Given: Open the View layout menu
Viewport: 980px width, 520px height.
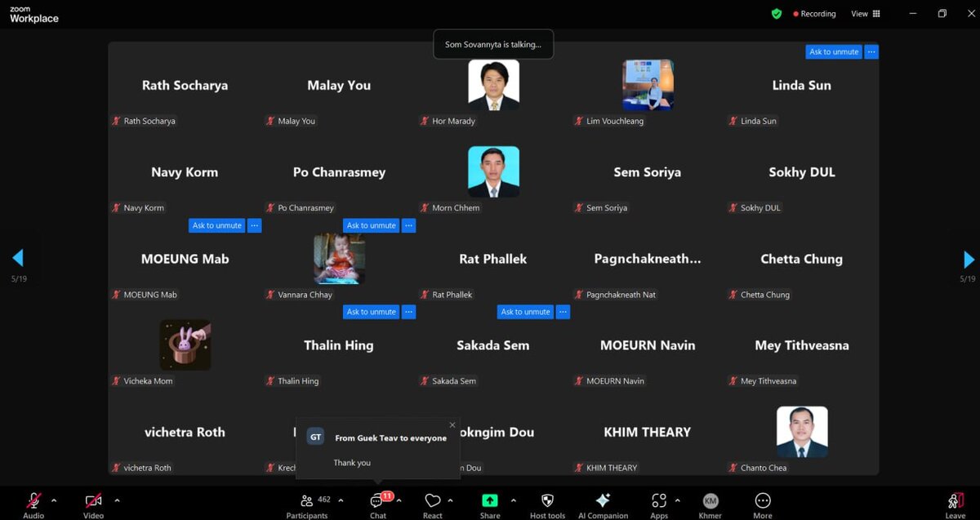Looking at the screenshot, I should click(x=866, y=14).
